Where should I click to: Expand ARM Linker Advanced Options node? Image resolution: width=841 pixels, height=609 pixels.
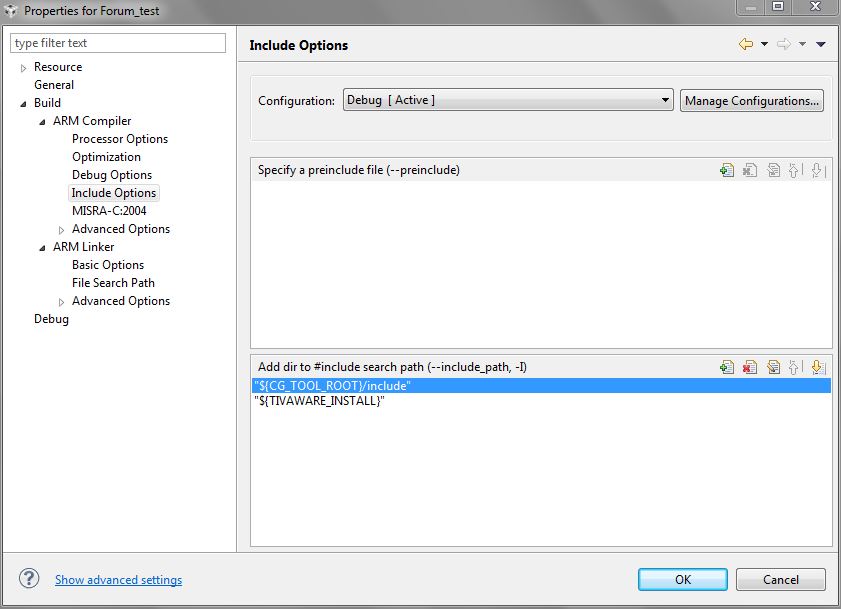61,302
